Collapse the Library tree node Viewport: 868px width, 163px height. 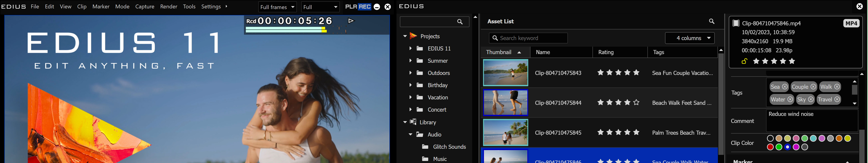coord(405,122)
